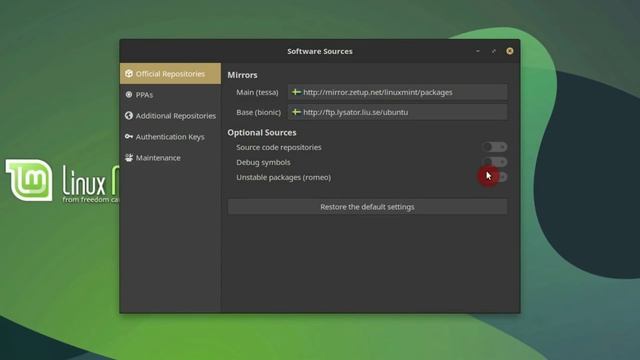The width and height of the screenshot is (640, 360).
Task: Click the 'Debug symbols' label
Action: (x=263, y=162)
